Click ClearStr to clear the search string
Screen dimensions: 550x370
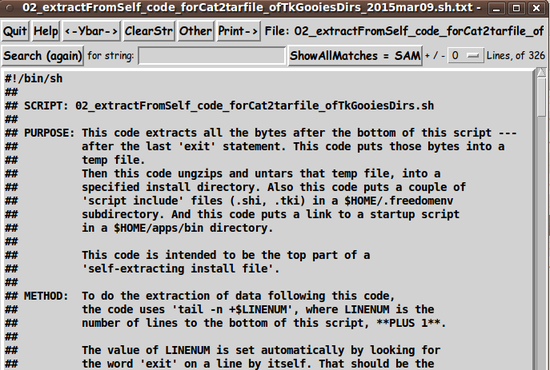point(149,32)
